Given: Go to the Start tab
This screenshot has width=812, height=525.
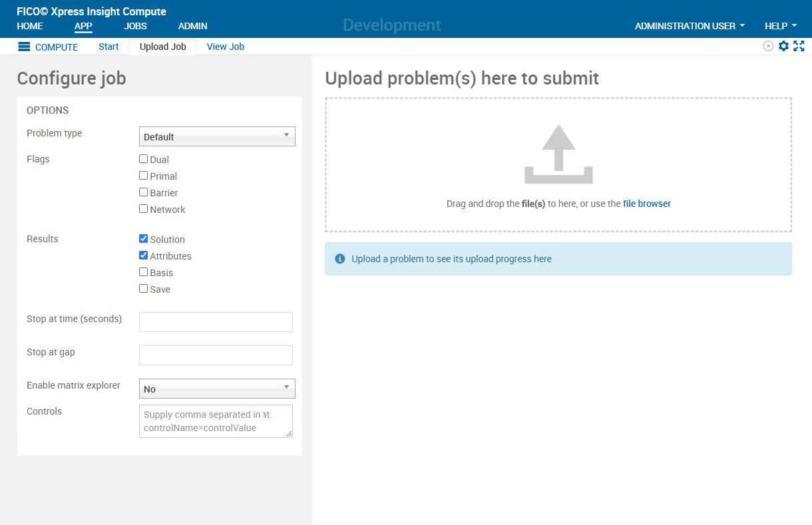Looking at the screenshot, I should point(108,47).
